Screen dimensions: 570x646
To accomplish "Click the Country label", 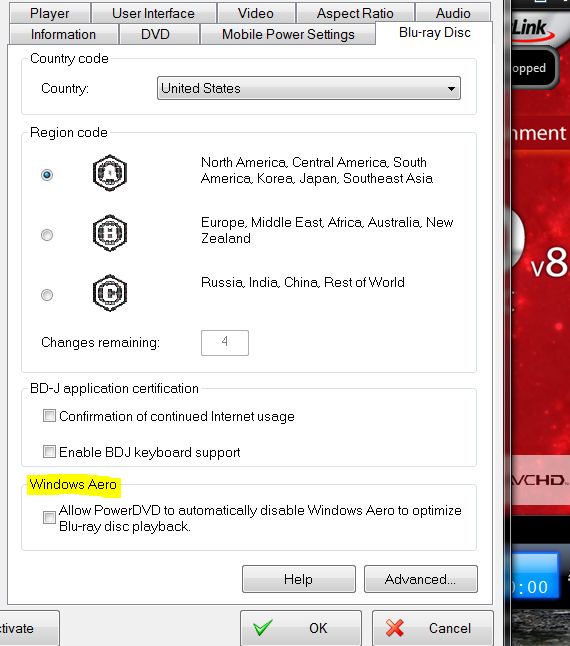I will point(65,88).
